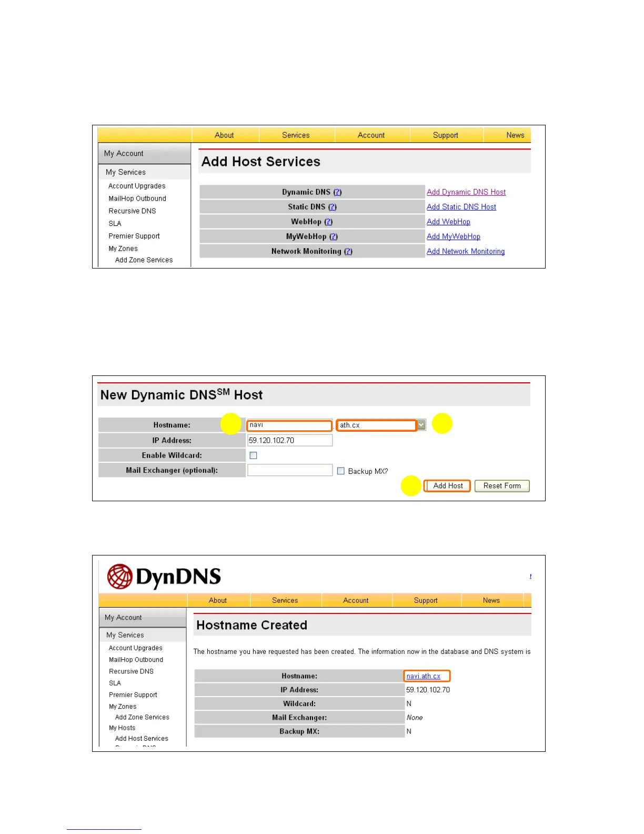Click the New Dynamic DNS Host heading

coord(182,394)
